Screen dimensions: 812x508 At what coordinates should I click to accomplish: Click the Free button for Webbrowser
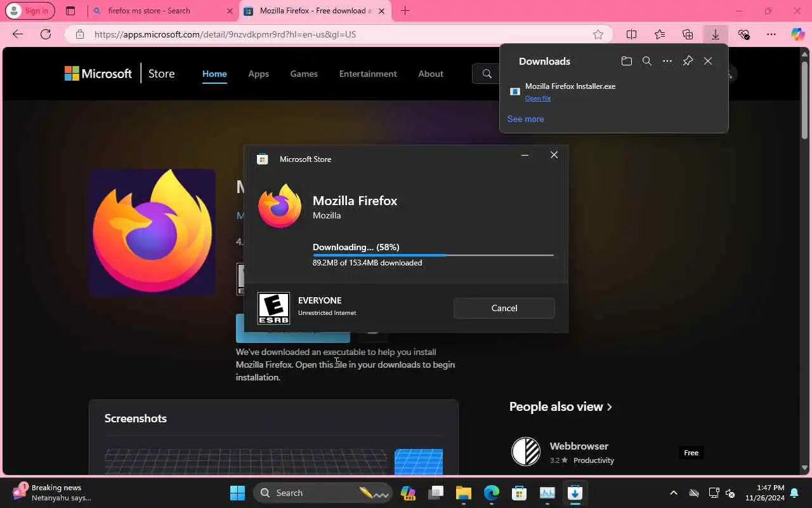pos(691,453)
